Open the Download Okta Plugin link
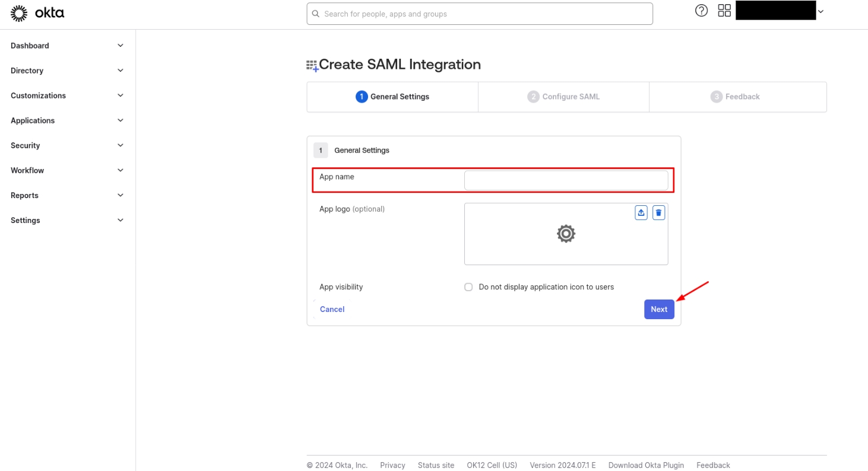868x471 pixels. [x=646, y=465]
